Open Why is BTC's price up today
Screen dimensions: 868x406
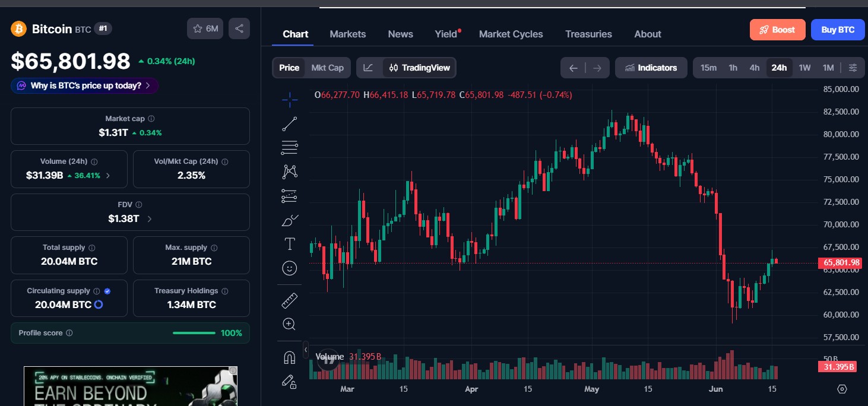pos(84,85)
